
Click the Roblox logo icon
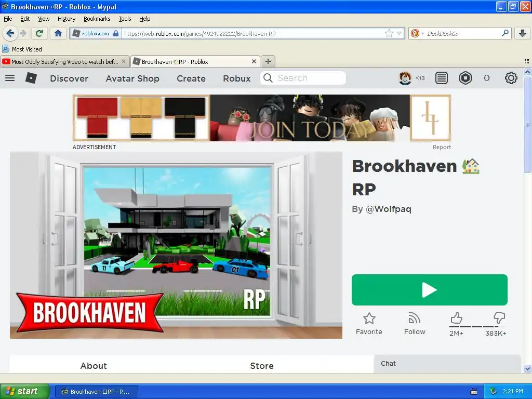pyautogui.click(x=31, y=78)
